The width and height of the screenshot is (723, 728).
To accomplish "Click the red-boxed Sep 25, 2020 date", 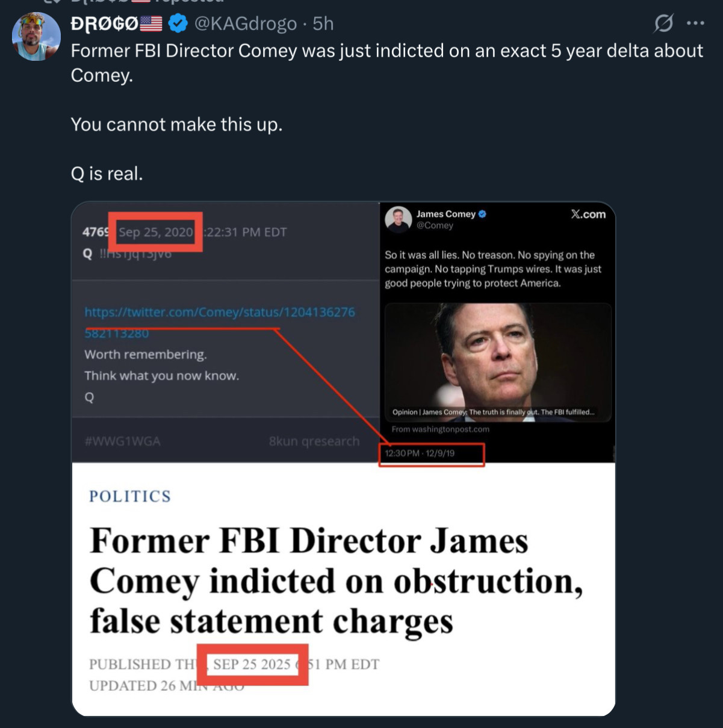I will tap(156, 232).
